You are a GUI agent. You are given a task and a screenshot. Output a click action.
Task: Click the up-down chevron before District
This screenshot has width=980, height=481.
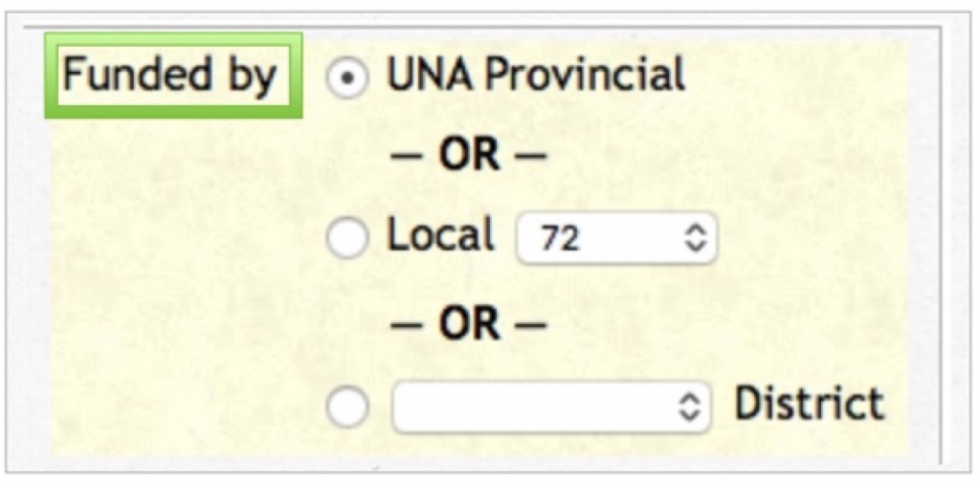point(687,407)
